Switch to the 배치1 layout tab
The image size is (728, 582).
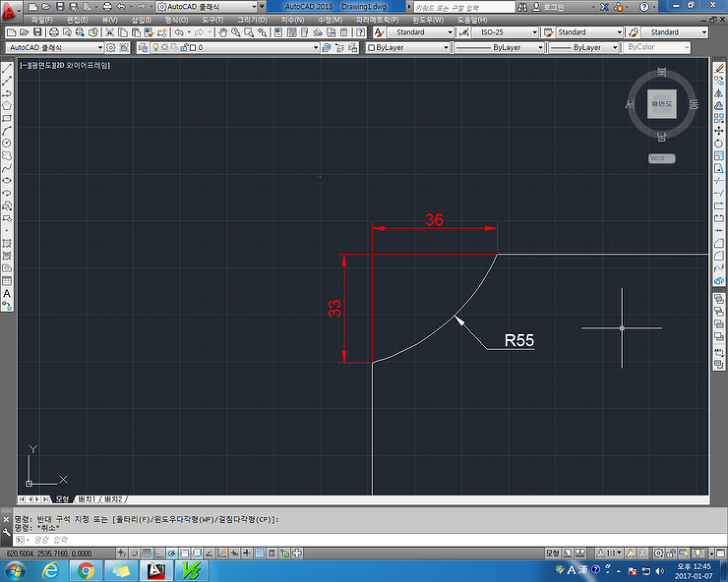coord(87,499)
